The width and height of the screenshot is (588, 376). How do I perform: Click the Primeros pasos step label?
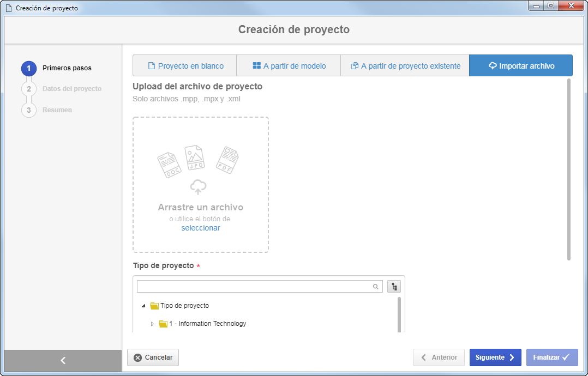[x=67, y=68]
